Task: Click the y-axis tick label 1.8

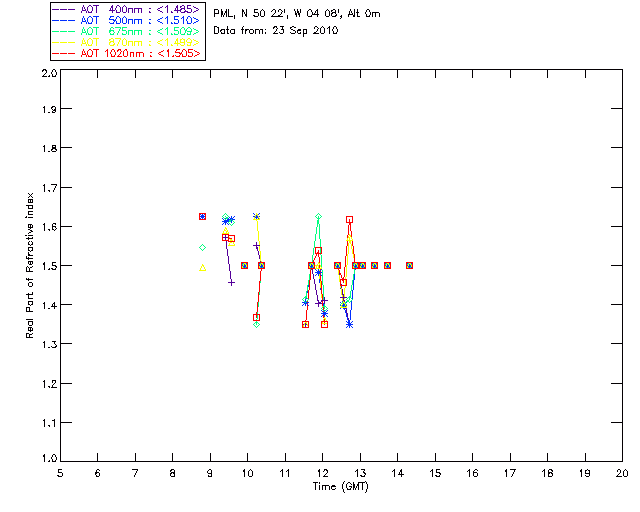Action: 49,148
